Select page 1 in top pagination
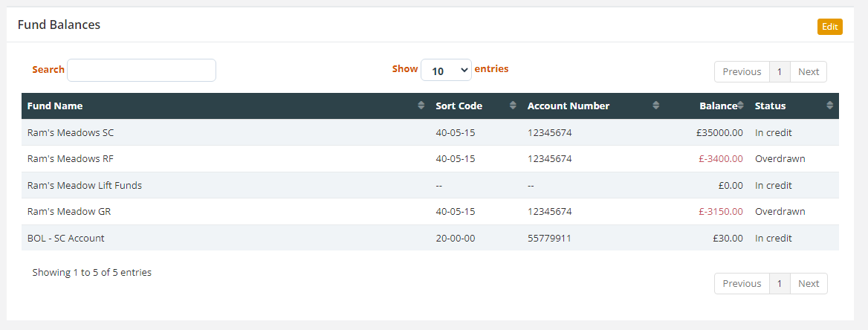Viewport: 868px width, 330px height. click(780, 71)
